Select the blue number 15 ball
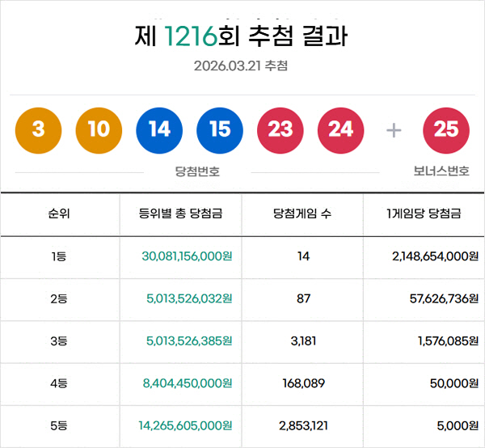This screenshot has height=448, width=485. pyautogui.click(x=220, y=130)
